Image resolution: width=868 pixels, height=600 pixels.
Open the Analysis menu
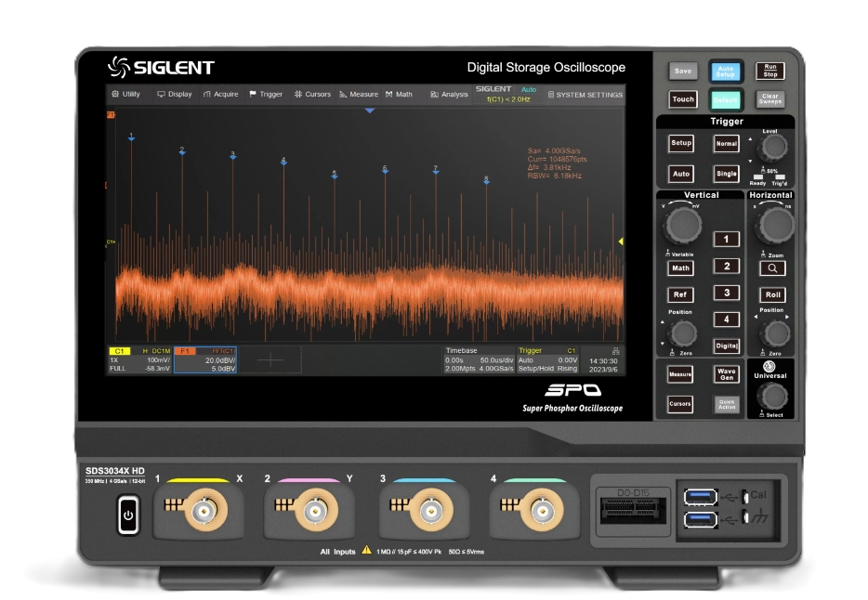(x=449, y=94)
